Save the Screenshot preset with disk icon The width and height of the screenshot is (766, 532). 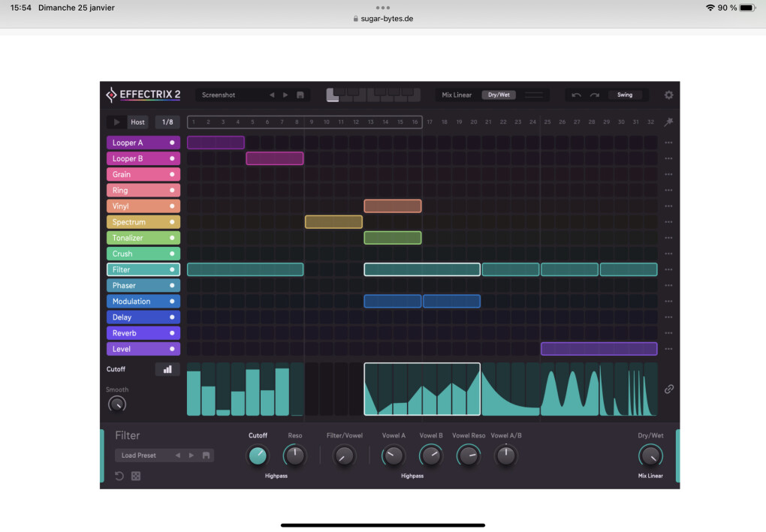point(300,95)
